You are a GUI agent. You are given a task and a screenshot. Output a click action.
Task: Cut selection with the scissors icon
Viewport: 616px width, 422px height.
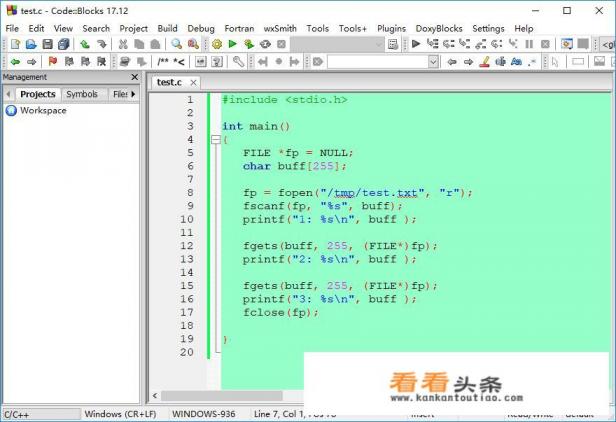(123, 44)
